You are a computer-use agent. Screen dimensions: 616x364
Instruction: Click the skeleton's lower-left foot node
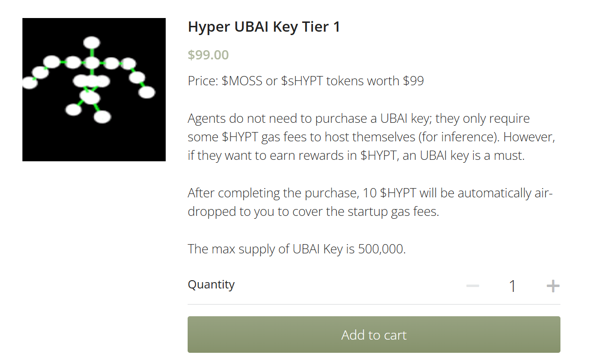(x=74, y=110)
